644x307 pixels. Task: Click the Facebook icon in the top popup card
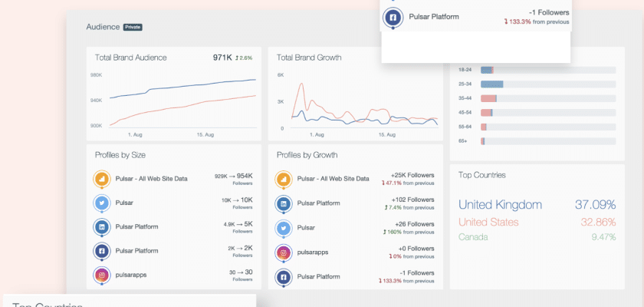(393, 16)
